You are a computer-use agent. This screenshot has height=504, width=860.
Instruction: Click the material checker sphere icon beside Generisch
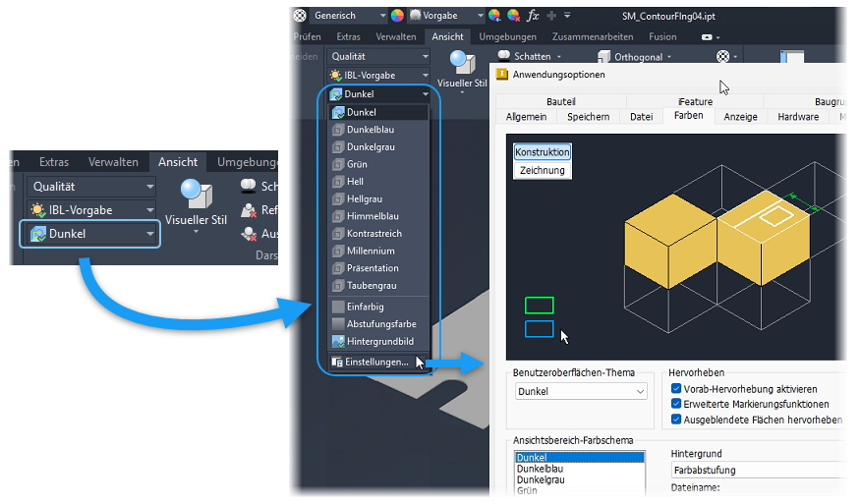(300, 16)
